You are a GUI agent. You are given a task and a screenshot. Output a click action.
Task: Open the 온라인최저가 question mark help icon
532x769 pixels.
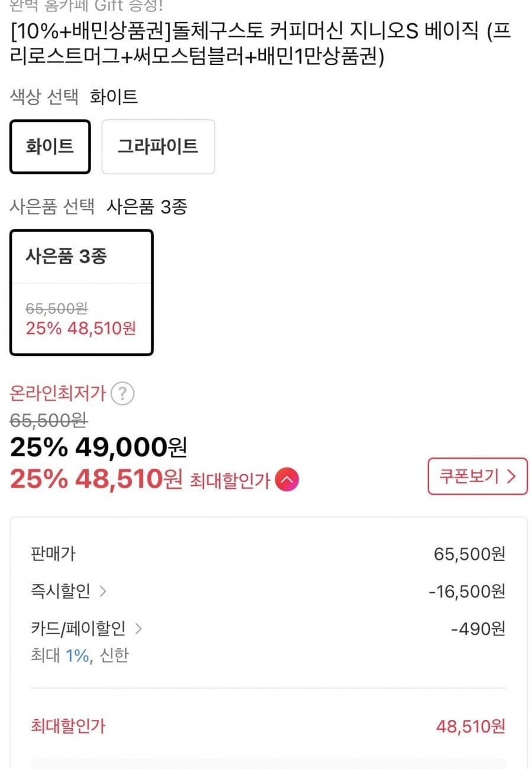[123, 393]
